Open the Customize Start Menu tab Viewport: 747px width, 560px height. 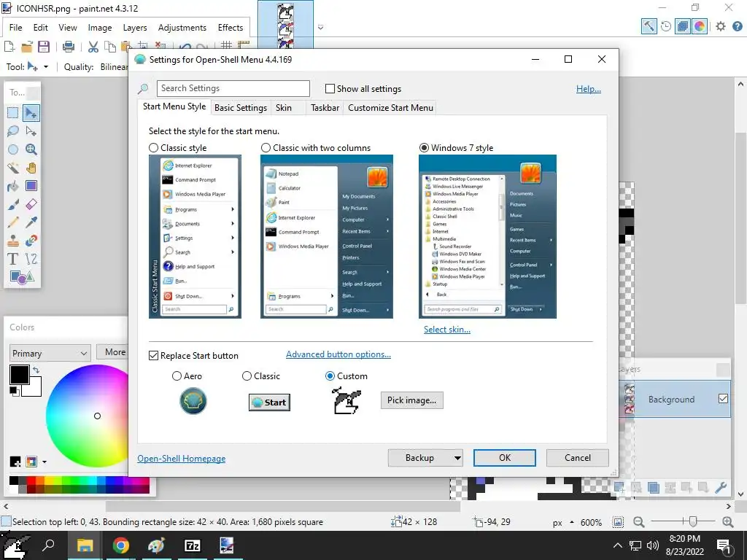click(x=391, y=108)
